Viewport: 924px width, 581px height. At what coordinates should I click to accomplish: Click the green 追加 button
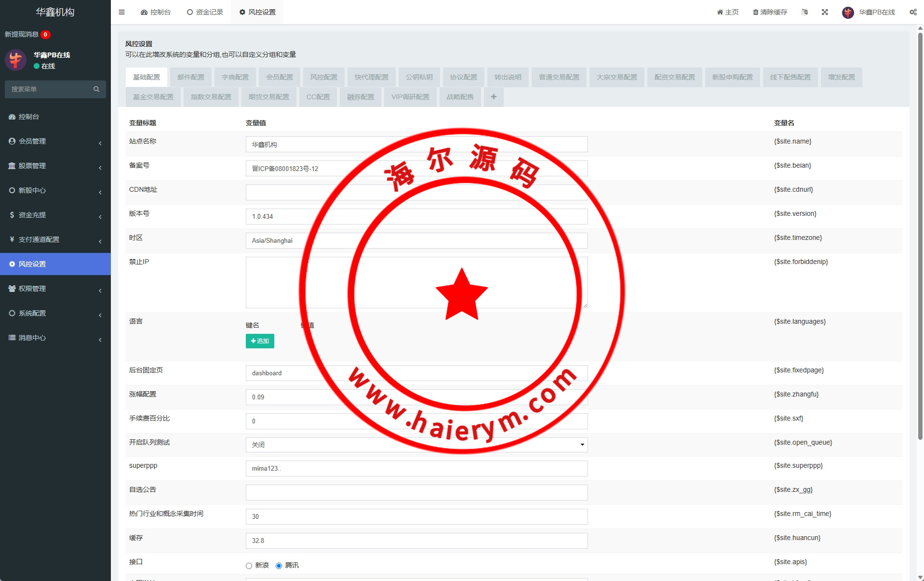pos(260,341)
